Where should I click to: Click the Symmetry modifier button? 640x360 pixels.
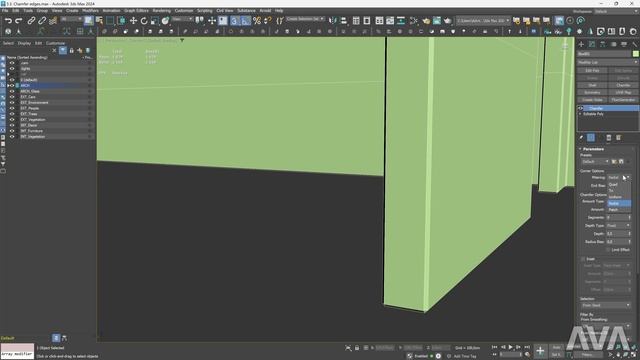(x=592, y=93)
